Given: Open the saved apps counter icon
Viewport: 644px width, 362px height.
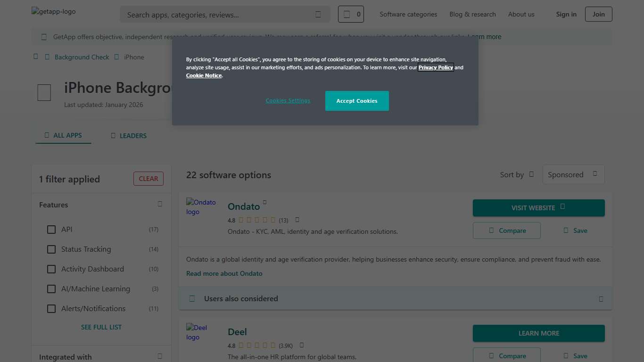Looking at the screenshot, I should click(x=351, y=15).
